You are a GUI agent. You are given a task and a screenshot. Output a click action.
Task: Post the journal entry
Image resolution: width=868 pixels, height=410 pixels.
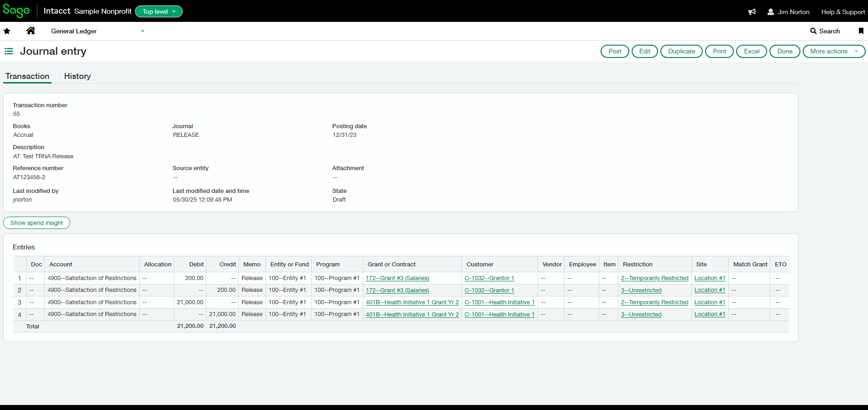(615, 51)
